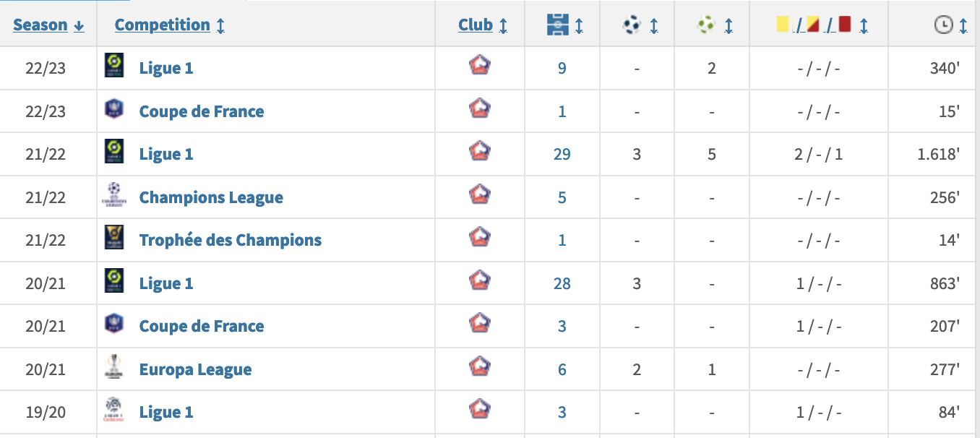980x438 pixels.
Task: Click the Champions League logo icon
Action: [x=114, y=196]
